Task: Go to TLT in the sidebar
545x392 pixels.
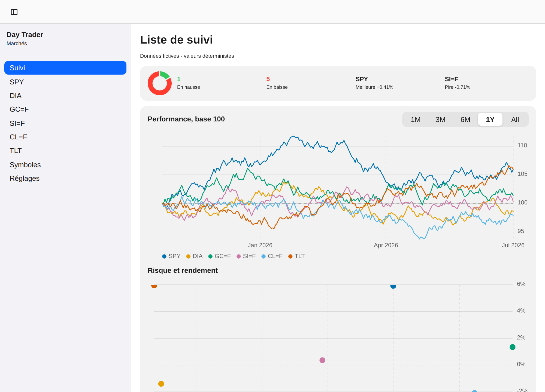Action: click(65, 151)
